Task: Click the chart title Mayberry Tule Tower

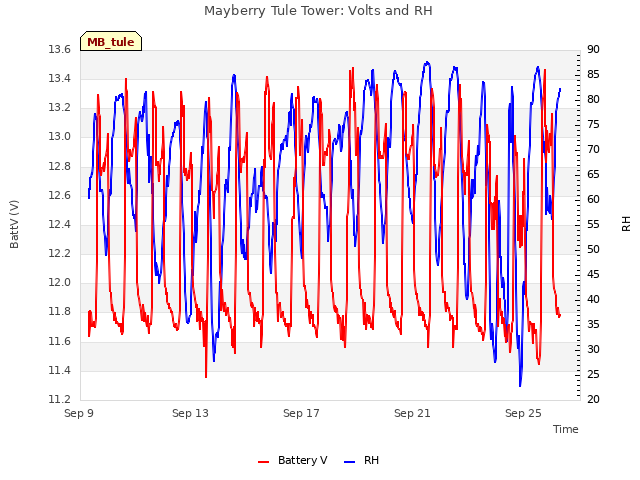Action: click(318, 10)
